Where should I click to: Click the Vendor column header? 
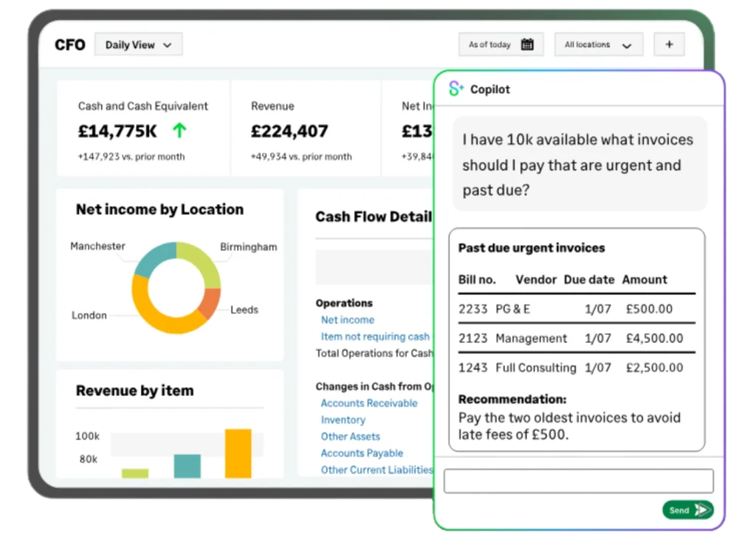pyautogui.click(x=536, y=279)
